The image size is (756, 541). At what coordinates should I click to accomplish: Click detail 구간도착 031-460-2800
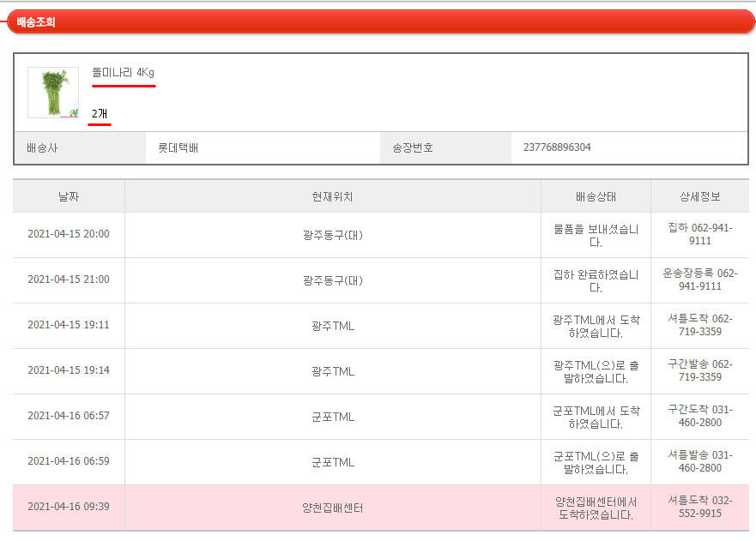click(x=700, y=416)
